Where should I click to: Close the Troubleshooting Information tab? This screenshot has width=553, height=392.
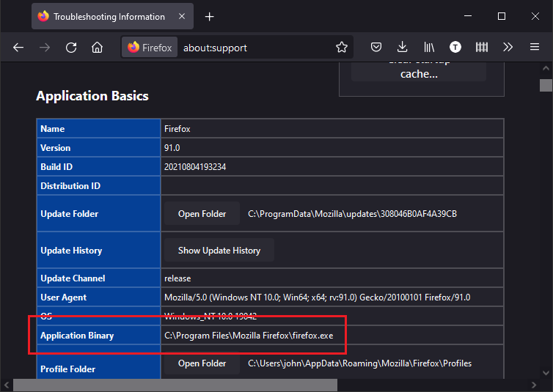pyautogui.click(x=180, y=16)
